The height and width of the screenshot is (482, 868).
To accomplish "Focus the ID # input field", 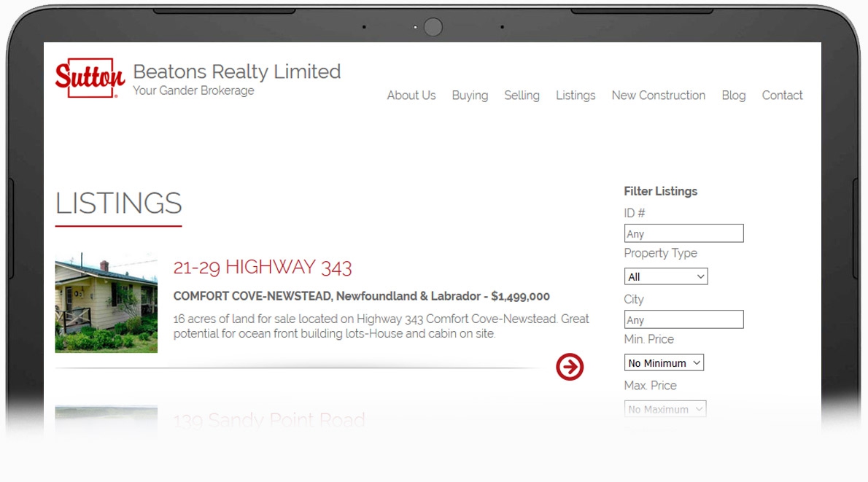I will tap(683, 233).
